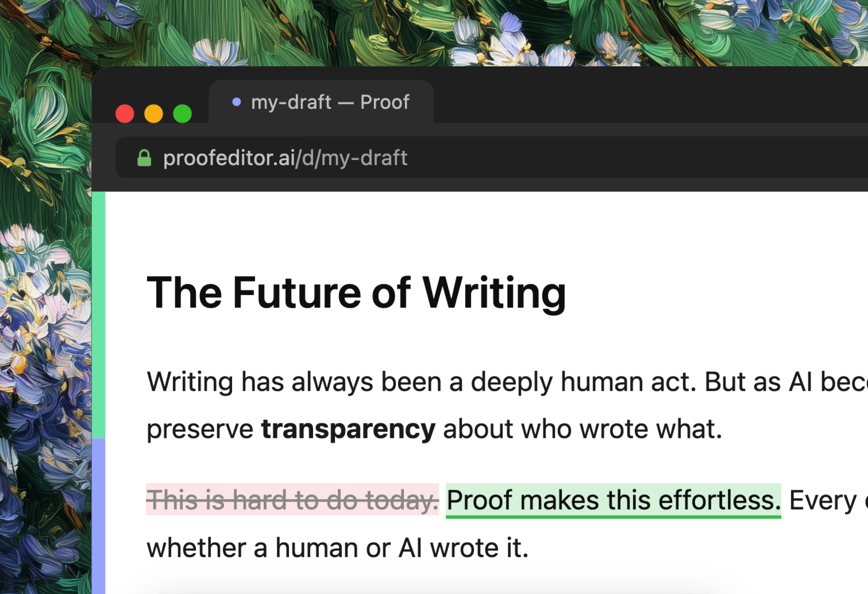
Task: Click the purple authorship bar in left margin
Action: tap(99, 516)
